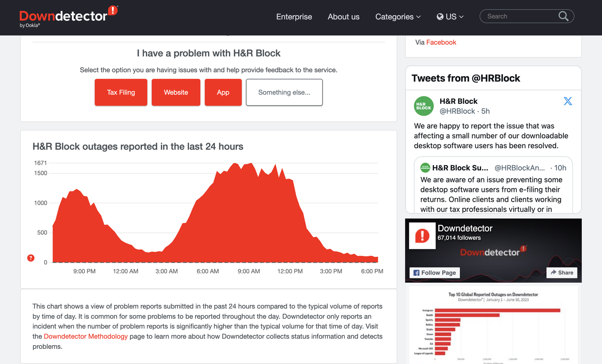Click the H&R Block green avatar
The height and width of the screenshot is (364, 602).
point(424,106)
